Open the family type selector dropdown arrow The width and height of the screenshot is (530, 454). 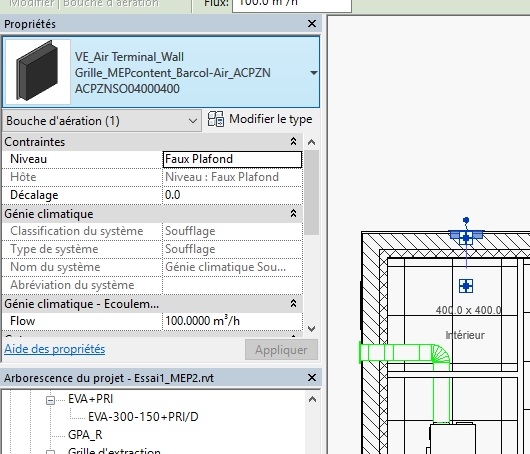coord(313,73)
